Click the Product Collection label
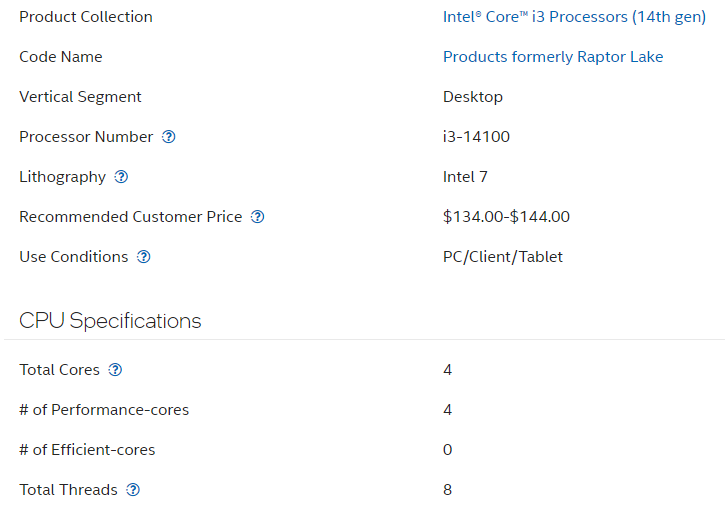 (x=86, y=17)
